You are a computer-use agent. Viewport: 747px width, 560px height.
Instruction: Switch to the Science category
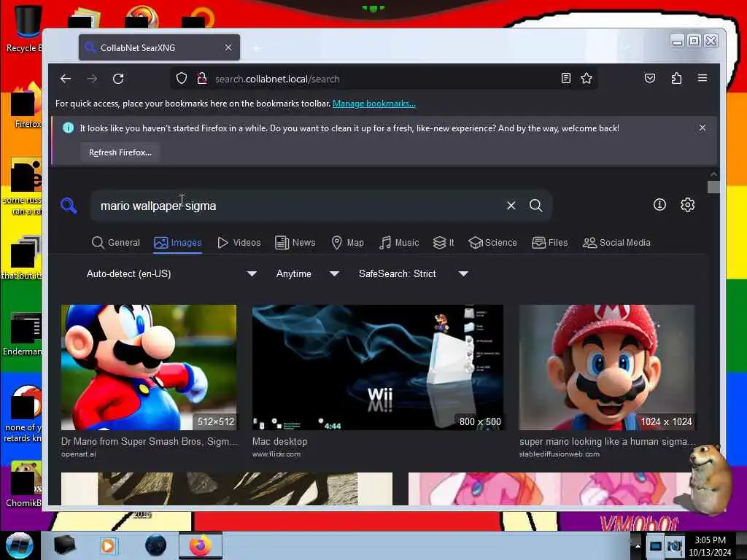coord(492,242)
